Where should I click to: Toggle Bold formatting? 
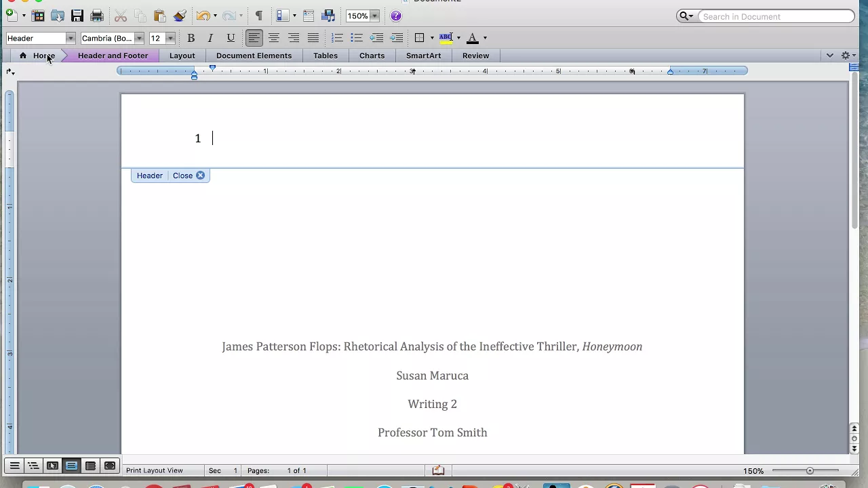coord(191,38)
